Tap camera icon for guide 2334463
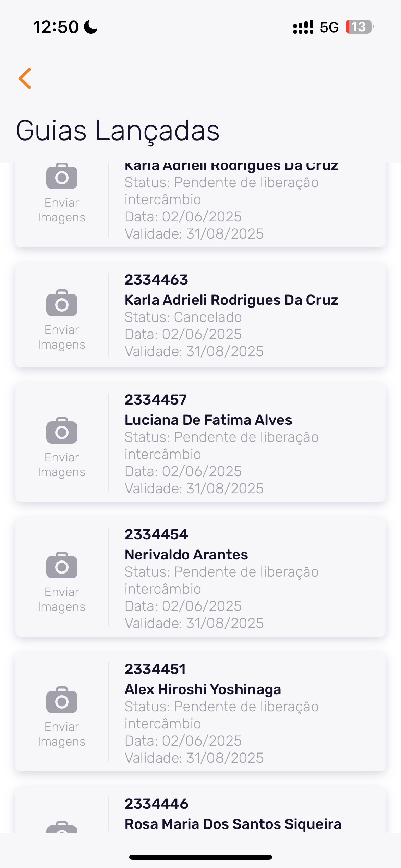 62,303
